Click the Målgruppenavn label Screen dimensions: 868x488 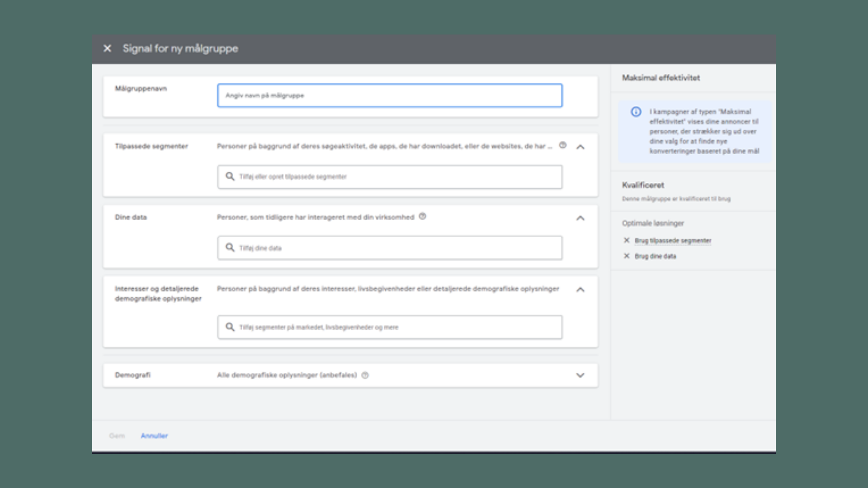pyautogui.click(x=141, y=89)
